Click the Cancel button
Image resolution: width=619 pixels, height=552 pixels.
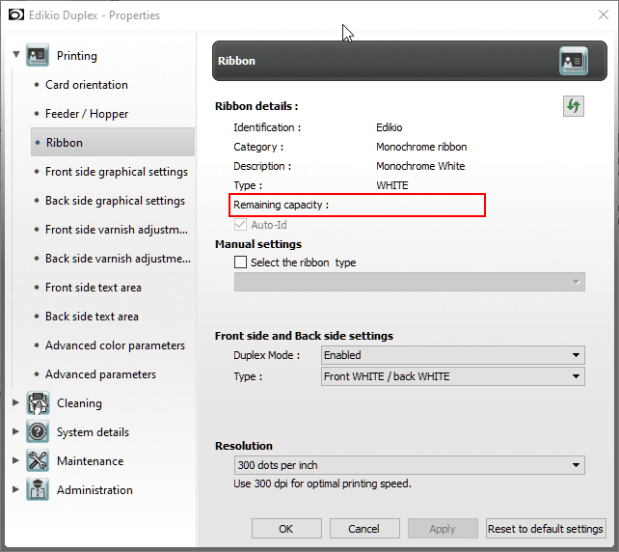pos(364,528)
